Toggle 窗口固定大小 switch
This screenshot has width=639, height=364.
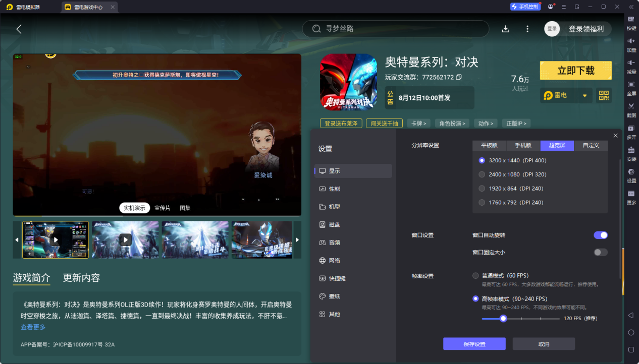(601, 252)
